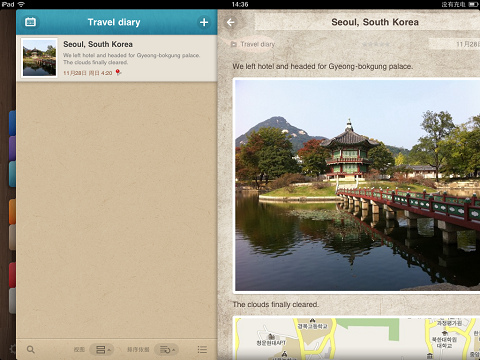Select the orange notebook tab
Viewport: 480px width, 360px height.
click(x=12, y=212)
